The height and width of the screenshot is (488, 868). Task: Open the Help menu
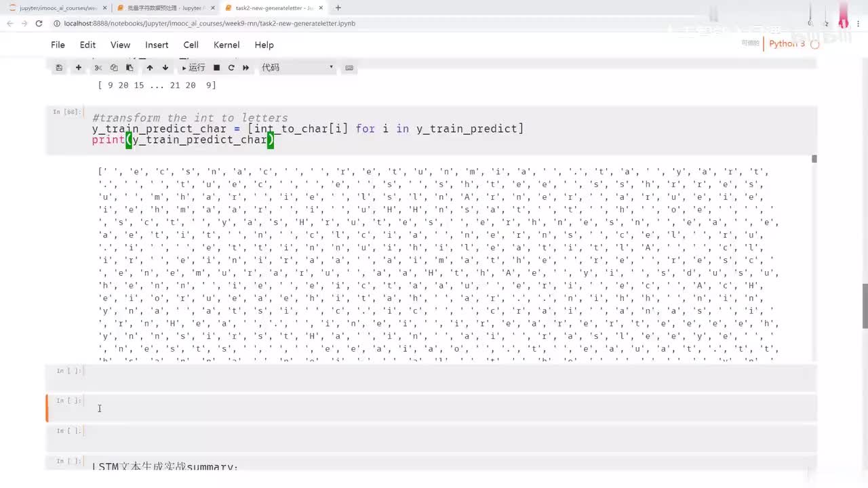[264, 45]
